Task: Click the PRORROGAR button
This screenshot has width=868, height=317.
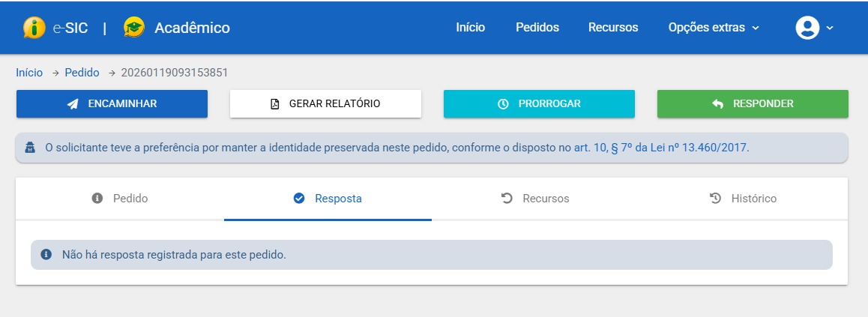Action: [539, 104]
